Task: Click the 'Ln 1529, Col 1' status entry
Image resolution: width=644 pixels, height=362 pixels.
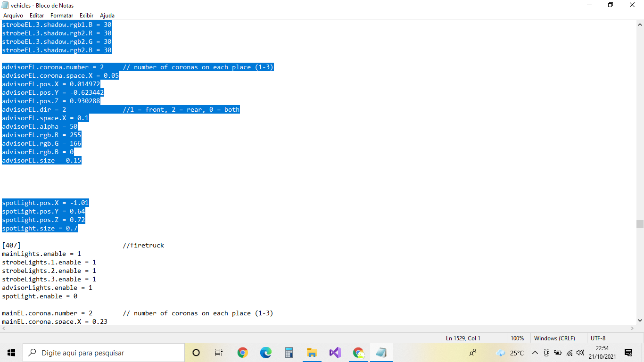Action: click(463, 338)
